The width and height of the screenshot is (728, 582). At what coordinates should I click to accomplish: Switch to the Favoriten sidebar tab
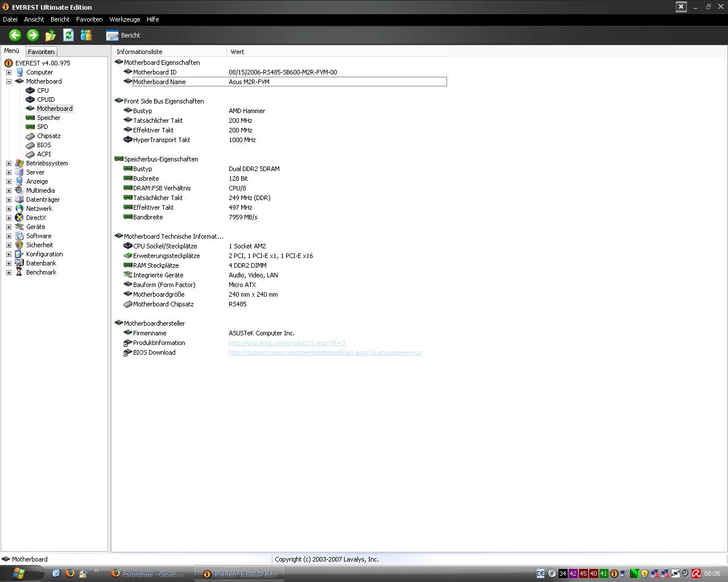41,51
